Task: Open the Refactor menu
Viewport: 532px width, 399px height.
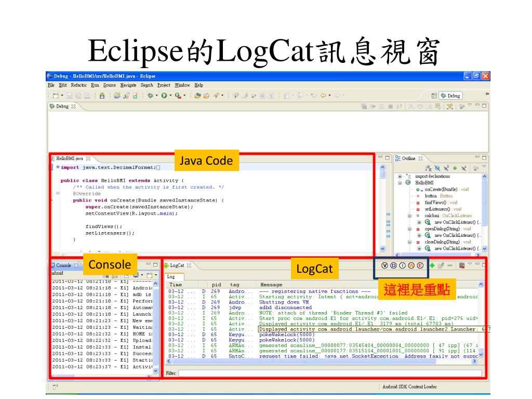Action: 79,85
